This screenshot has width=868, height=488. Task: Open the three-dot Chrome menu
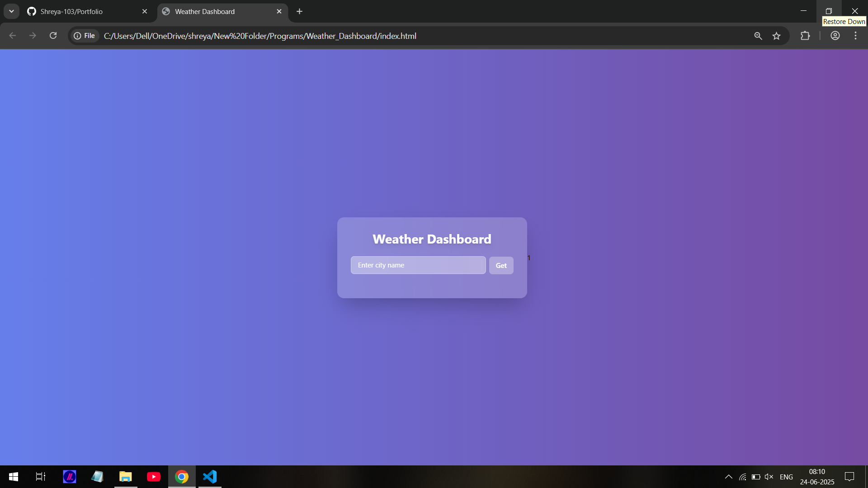pyautogui.click(x=855, y=36)
